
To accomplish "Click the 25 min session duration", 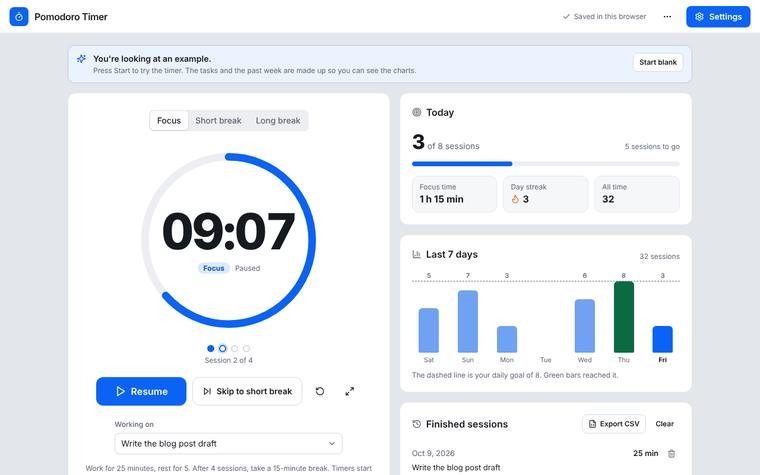I will 646,453.
